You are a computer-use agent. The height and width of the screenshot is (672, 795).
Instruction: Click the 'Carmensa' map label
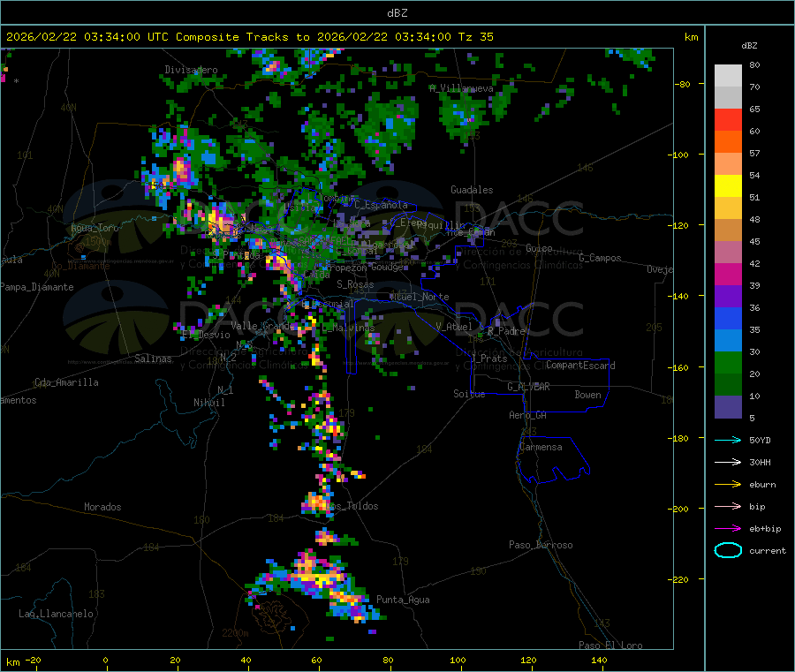(541, 448)
